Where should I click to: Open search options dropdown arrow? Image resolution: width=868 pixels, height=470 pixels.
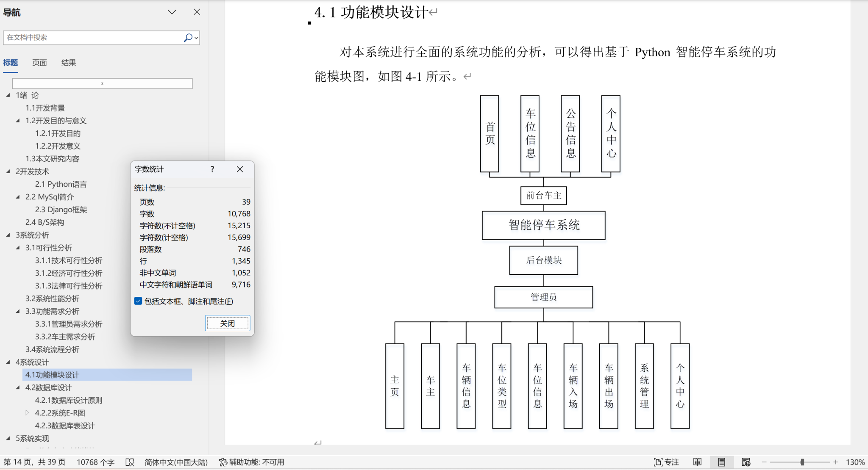click(x=196, y=38)
